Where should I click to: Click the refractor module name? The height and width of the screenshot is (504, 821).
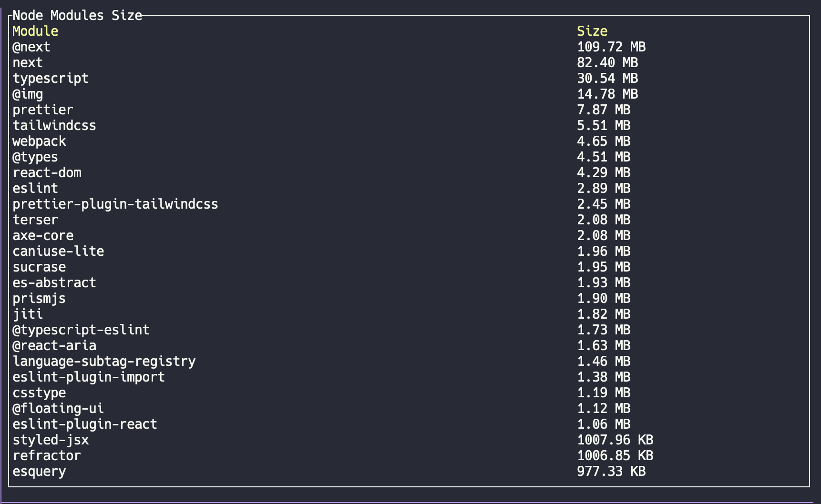tap(47, 456)
